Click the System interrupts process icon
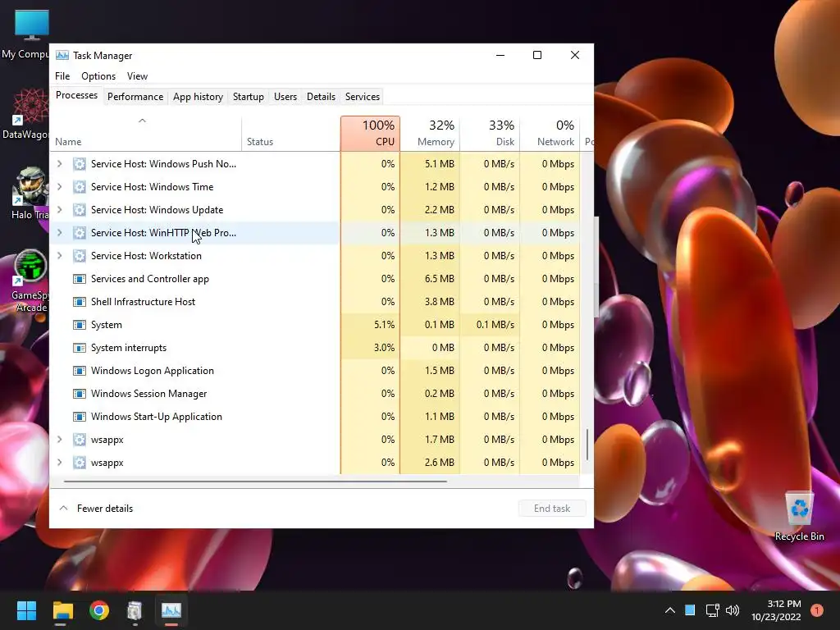Viewport: 840px width, 630px height. click(x=80, y=348)
